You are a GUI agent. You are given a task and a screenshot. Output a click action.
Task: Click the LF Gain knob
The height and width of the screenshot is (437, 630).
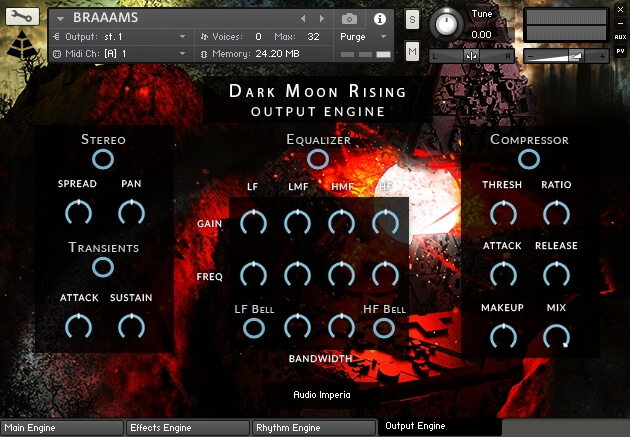253,222
